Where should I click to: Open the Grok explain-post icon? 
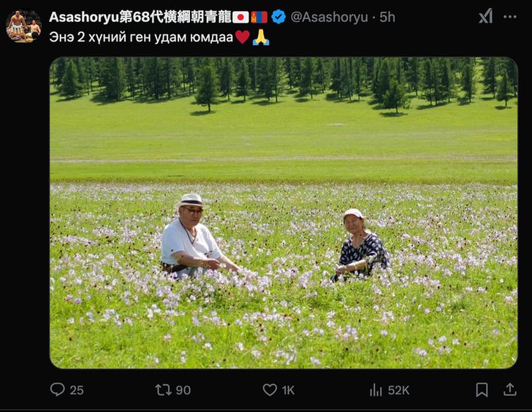485,16
